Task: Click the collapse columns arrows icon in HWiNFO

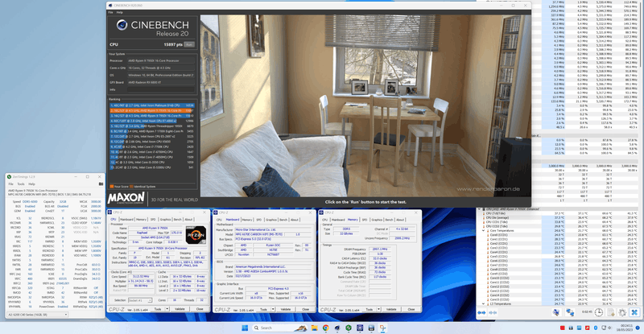Action: pos(493,312)
